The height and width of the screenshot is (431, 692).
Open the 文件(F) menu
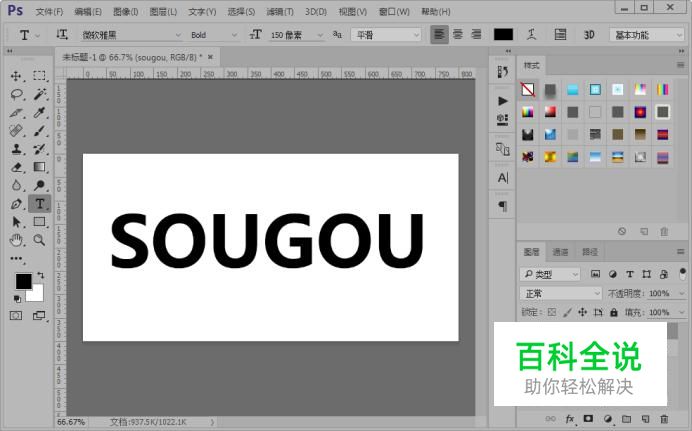pyautogui.click(x=49, y=11)
